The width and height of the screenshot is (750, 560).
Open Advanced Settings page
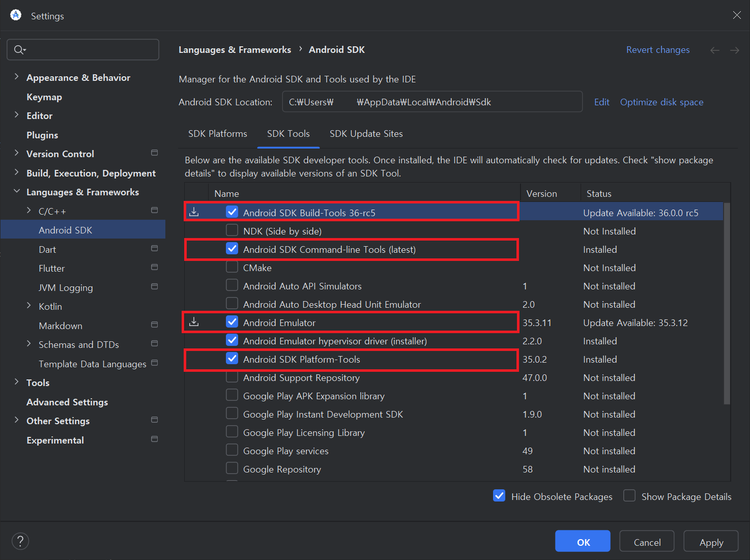67,402
